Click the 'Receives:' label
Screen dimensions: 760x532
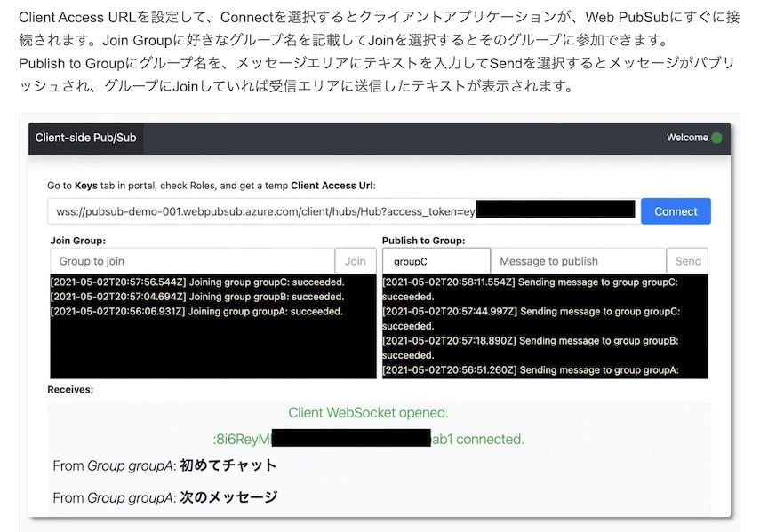70,390
